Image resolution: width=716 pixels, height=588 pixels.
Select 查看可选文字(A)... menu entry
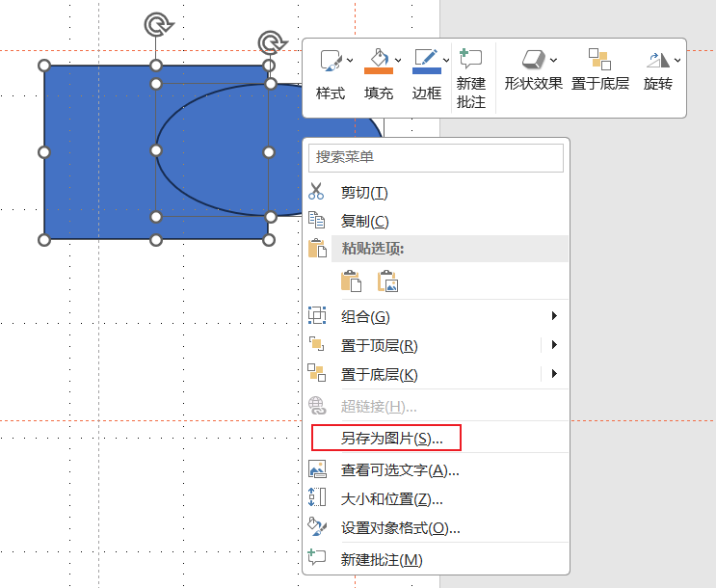[436, 469]
